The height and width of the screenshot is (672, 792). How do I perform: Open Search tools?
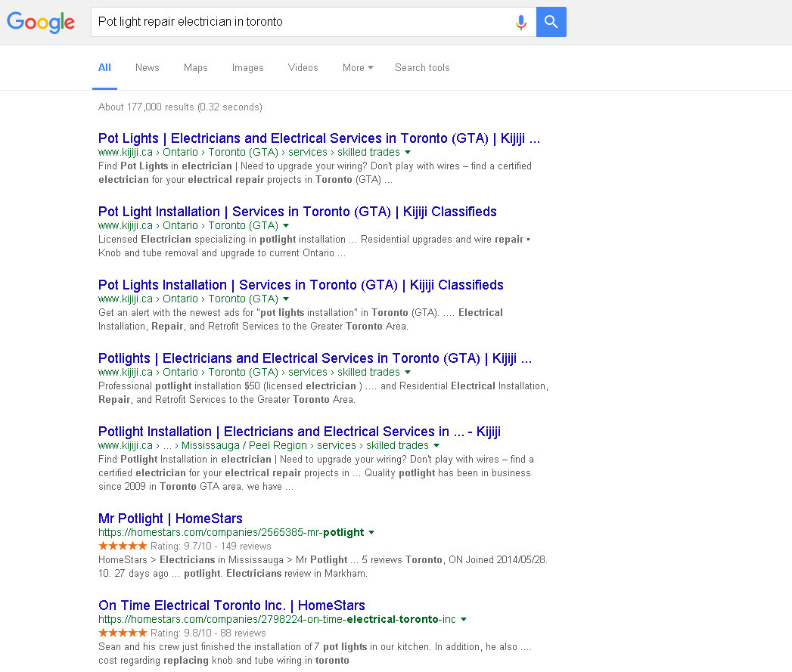click(x=422, y=68)
